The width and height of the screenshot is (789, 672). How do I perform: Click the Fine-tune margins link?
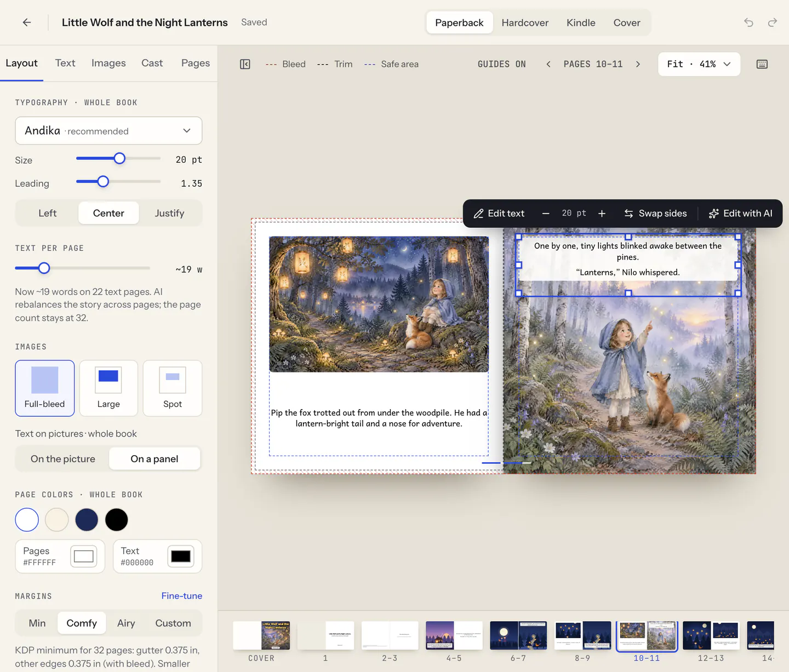point(182,596)
